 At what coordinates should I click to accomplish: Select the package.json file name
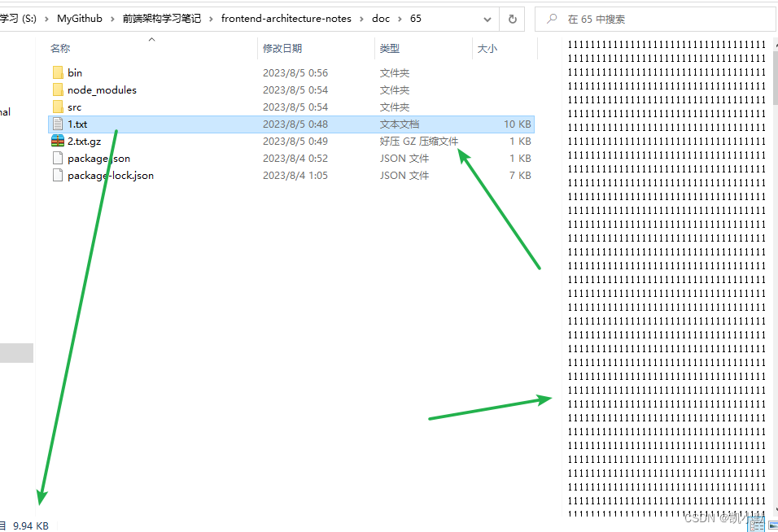tap(98, 158)
